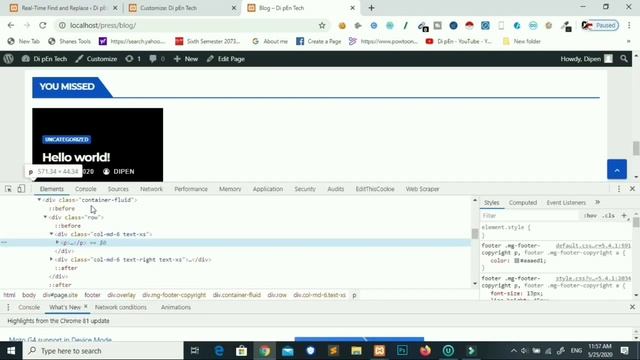Viewport: 640px width, 360px height.
Task: Show hidden bookmarks with the chevron
Action: [629, 41]
